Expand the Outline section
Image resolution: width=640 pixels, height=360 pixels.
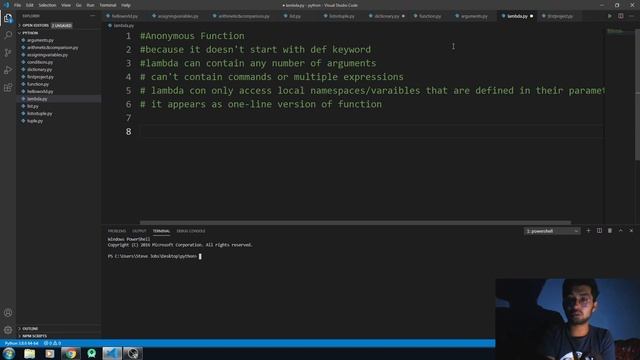pyautogui.click(x=30, y=329)
